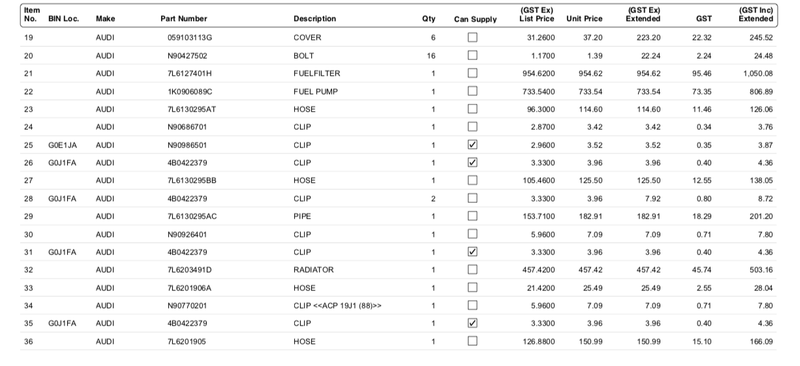Tick Can Supply checkbox for item 19 COVER

click(x=472, y=37)
